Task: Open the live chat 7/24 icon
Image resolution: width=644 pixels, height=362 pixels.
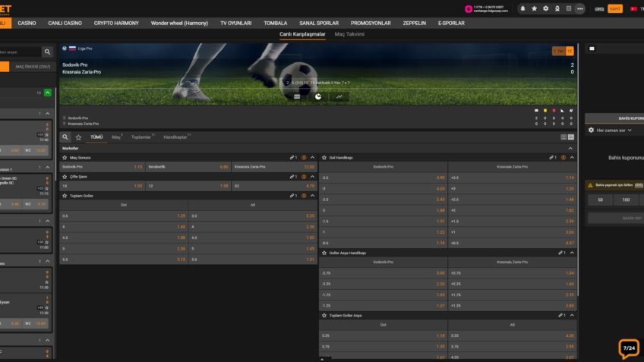Action: [628, 348]
